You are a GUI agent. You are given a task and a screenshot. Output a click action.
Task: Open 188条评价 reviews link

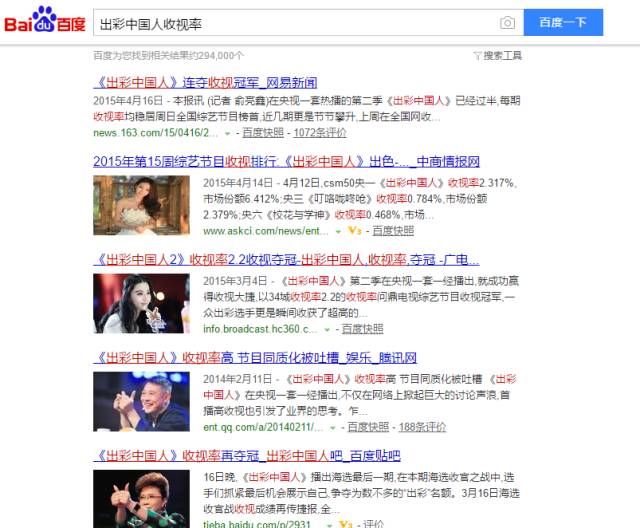[x=422, y=427]
